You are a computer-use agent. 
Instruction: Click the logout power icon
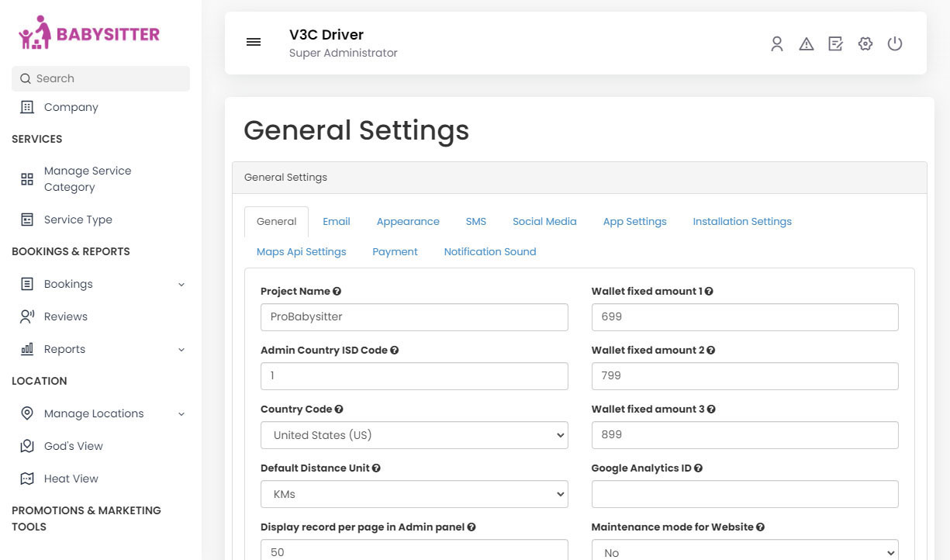pyautogui.click(x=895, y=43)
